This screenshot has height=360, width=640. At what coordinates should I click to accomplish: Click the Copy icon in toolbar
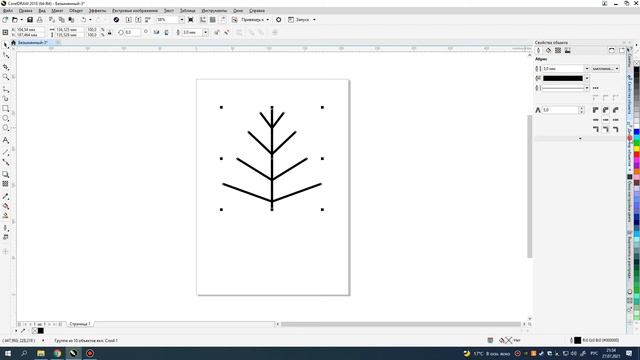point(62,20)
